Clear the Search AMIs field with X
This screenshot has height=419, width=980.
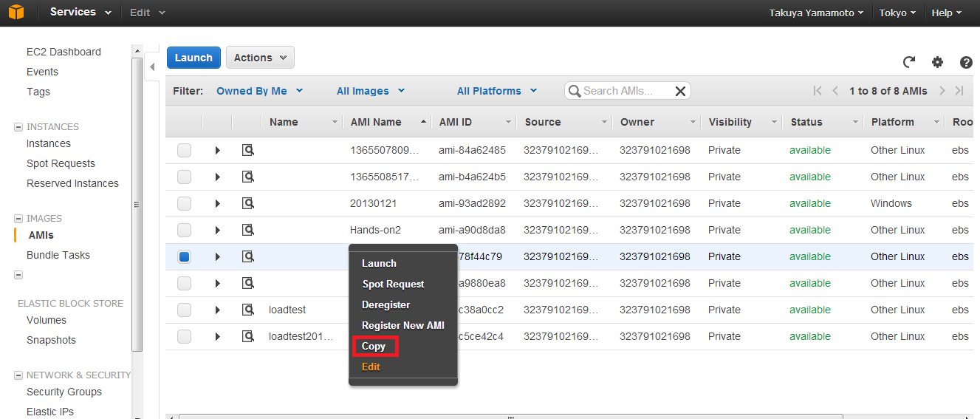point(681,91)
